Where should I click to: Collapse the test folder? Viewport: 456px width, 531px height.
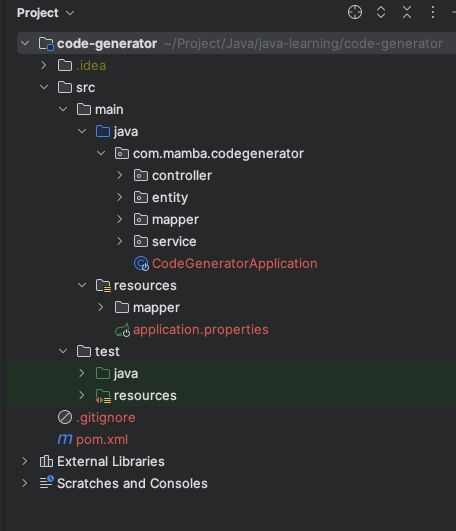(x=63, y=351)
